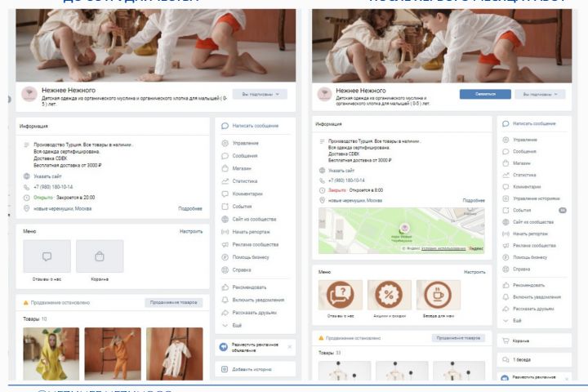This screenshot has width=588, height=392.
Task: Open 'Управление' gear icon in left page sidebar
Action: click(x=225, y=143)
